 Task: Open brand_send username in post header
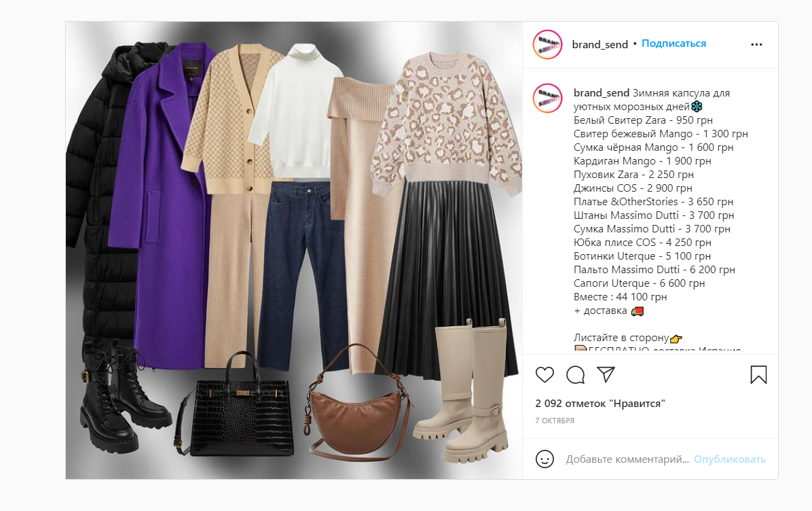coord(599,45)
